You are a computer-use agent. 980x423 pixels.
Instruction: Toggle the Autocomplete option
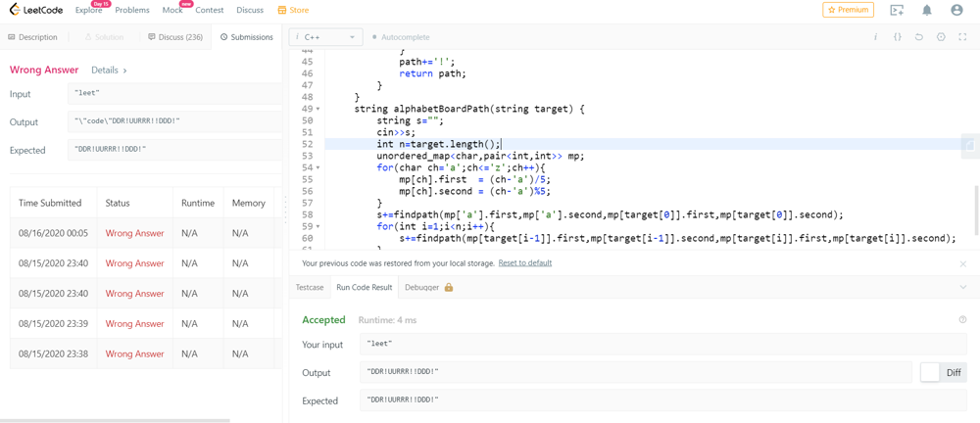point(401,37)
